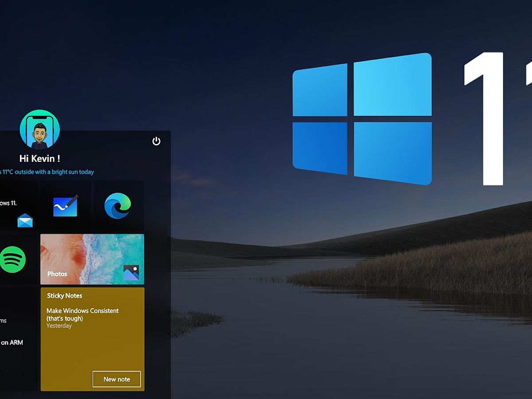532x399 pixels.
Task: Open the Microsoft Edge browser tile
Action: click(117, 206)
